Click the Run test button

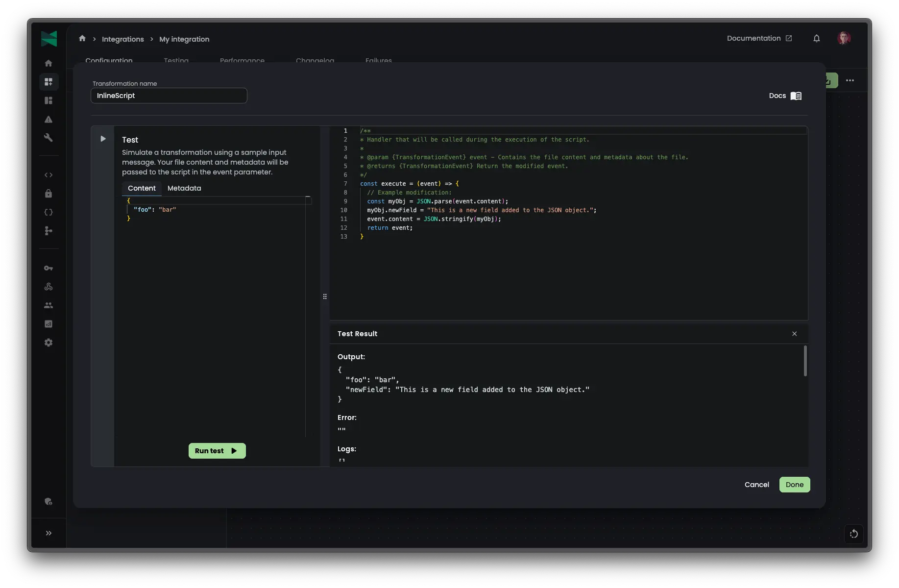pos(217,451)
